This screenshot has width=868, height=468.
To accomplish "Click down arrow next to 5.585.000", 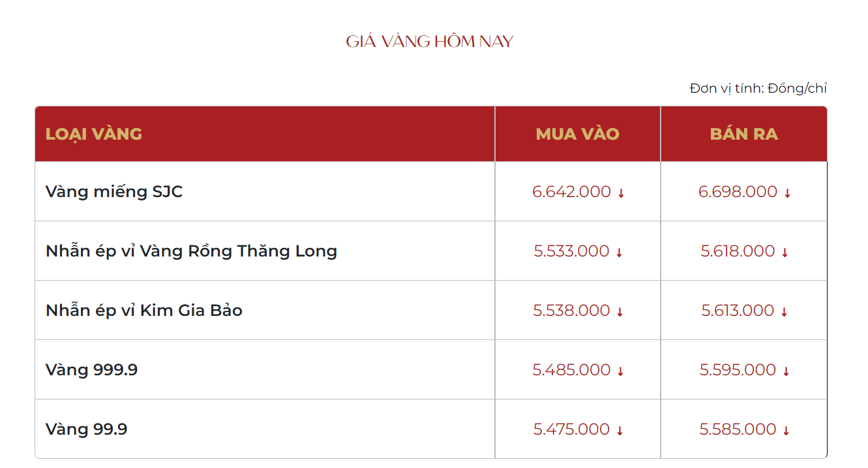I will [786, 431].
